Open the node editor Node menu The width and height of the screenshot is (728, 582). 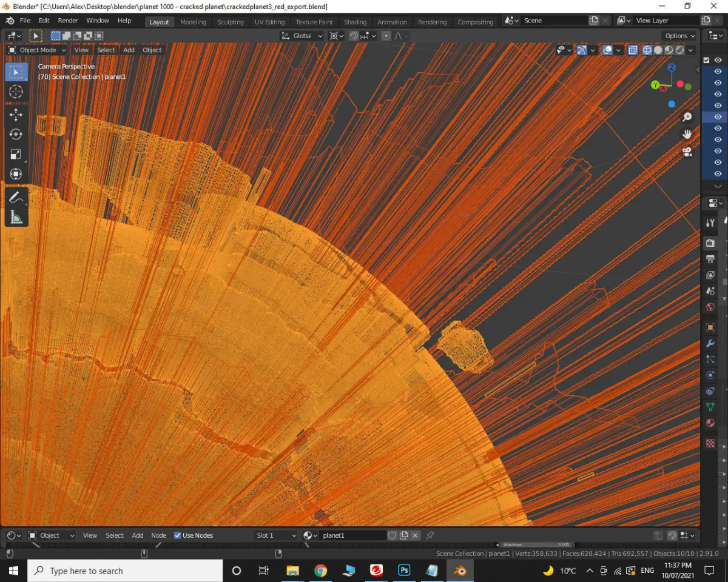pyautogui.click(x=159, y=535)
